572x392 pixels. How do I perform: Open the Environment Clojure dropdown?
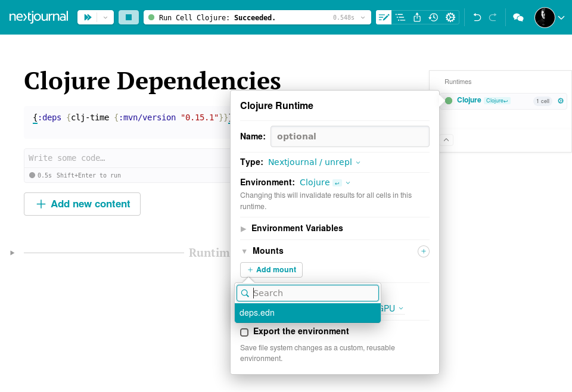click(x=325, y=182)
